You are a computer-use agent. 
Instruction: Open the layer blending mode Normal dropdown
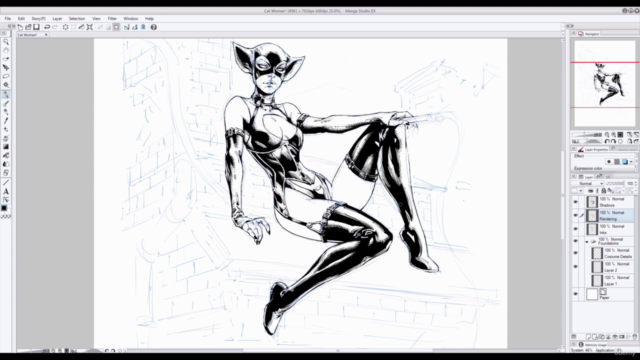coord(588,184)
